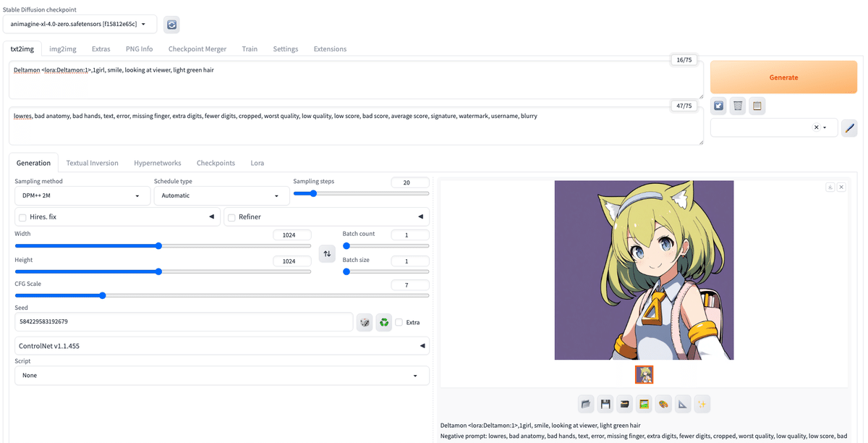Screen dimensions: 868x443
Task: Click the large generated cat-girl image
Action: pos(644,270)
